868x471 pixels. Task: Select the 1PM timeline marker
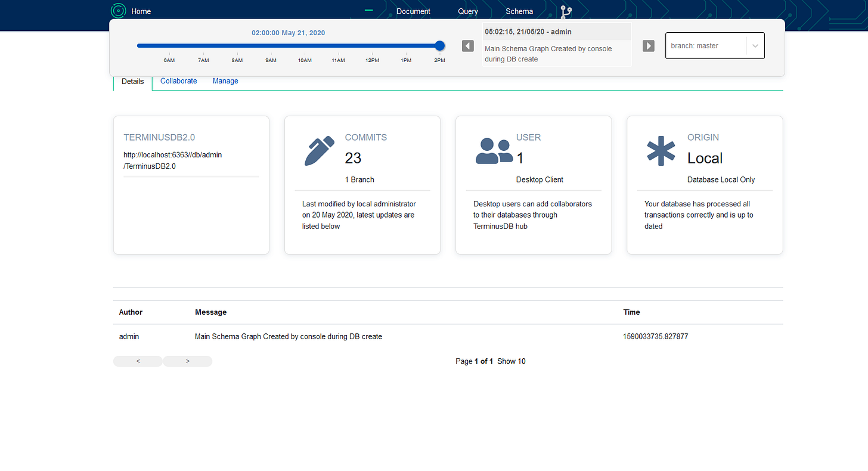point(406,60)
